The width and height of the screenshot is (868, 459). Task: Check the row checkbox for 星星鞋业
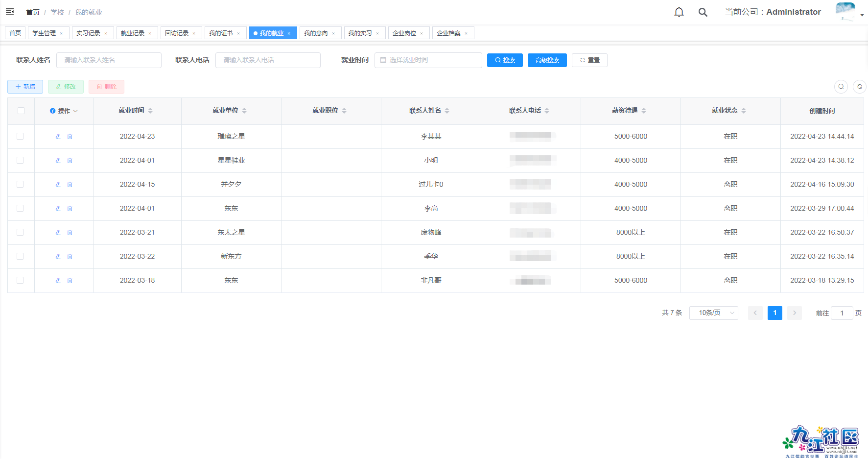(x=21, y=160)
